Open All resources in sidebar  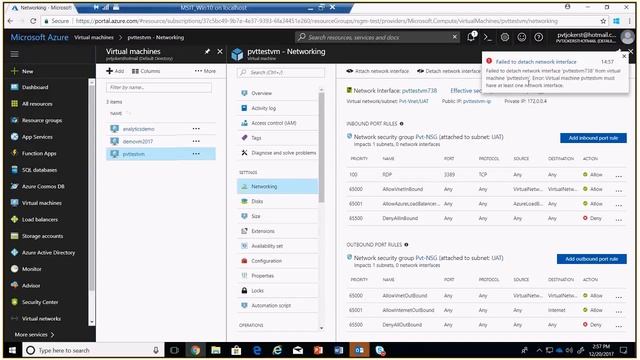tap(37, 104)
